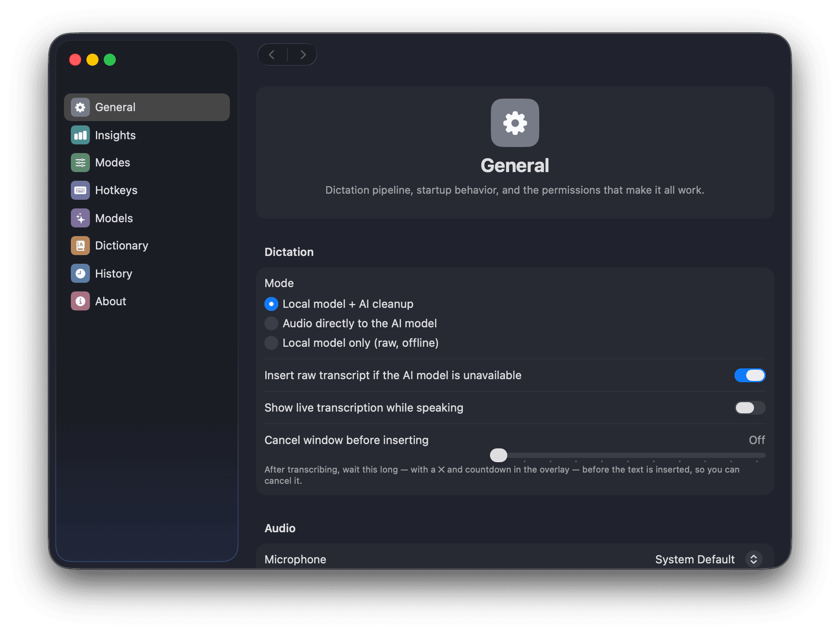Close the window with red button

[75, 60]
